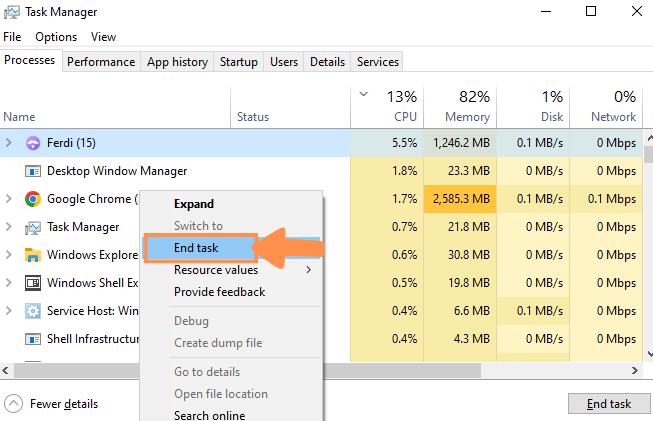Screen dimensions: 653x421
Task: Click the Service Host gear icon
Action: pos(33,311)
